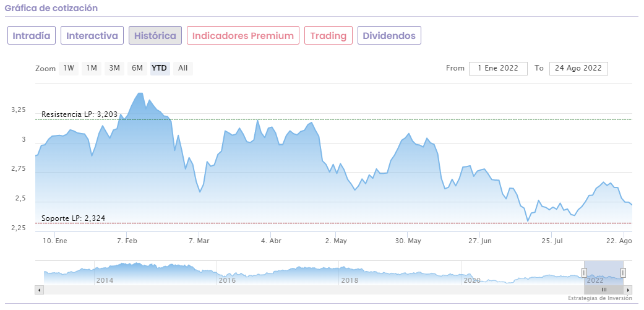The width and height of the screenshot is (644, 310).
Task: Click the navigator scrollbar left arrow
Action: [x=40, y=290]
